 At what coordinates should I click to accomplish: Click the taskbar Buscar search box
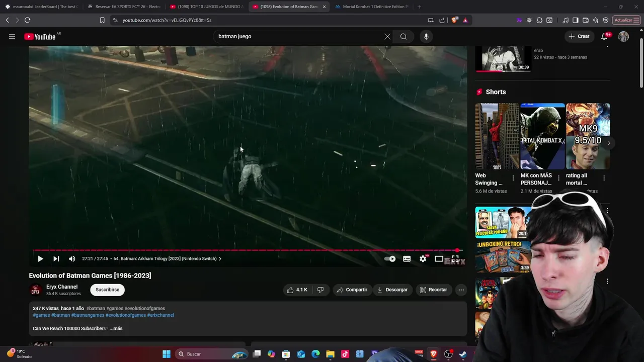[x=212, y=354]
